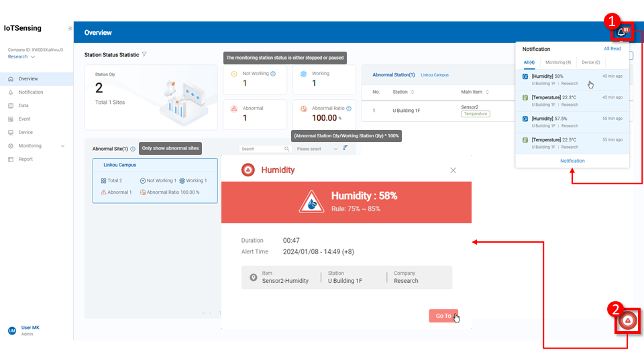Sort the table by Station column
The width and height of the screenshot is (644, 362).
coord(413,92)
